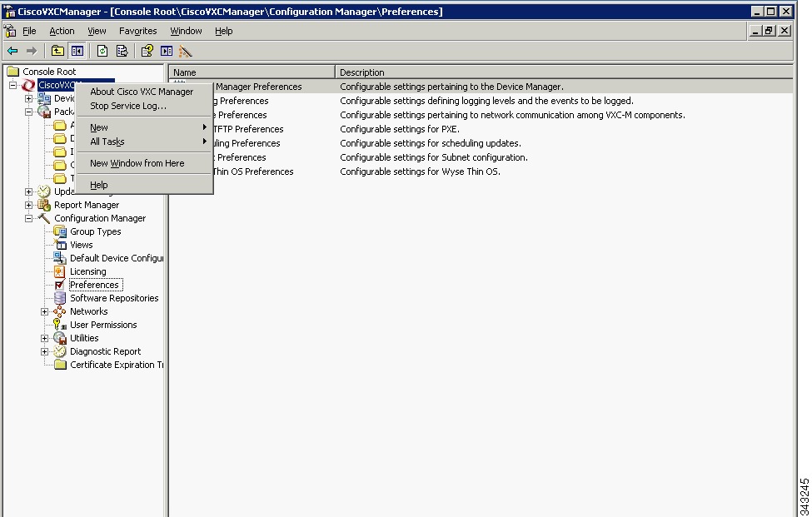The width and height of the screenshot is (812, 517).
Task: Sort list by the Name column header
Action: click(252, 72)
